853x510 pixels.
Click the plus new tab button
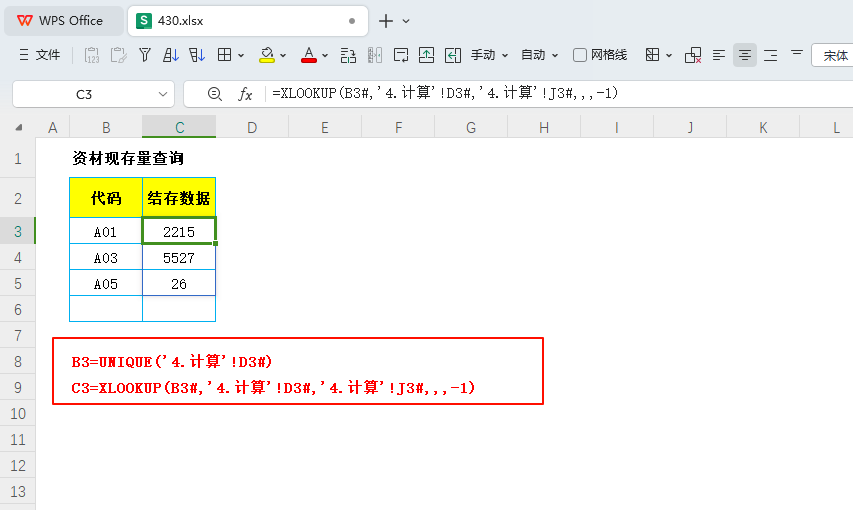tap(386, 21)
